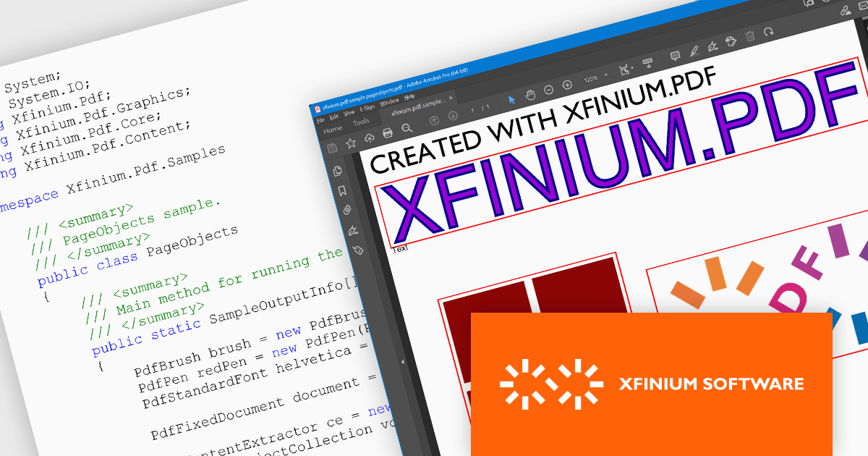Switch to the Tools tab
Image resolution: width=868 pixels, height=456 pixels.
[x=361, y=122]
